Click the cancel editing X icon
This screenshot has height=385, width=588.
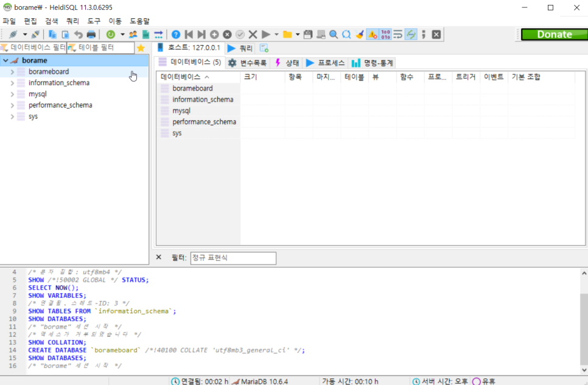[x=253, y=35]
